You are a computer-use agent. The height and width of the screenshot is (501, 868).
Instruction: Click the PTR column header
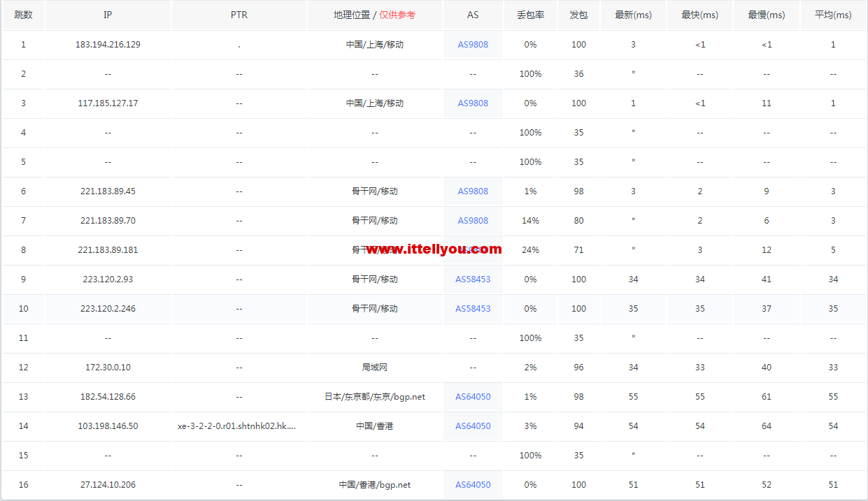(x=239, y=15)
